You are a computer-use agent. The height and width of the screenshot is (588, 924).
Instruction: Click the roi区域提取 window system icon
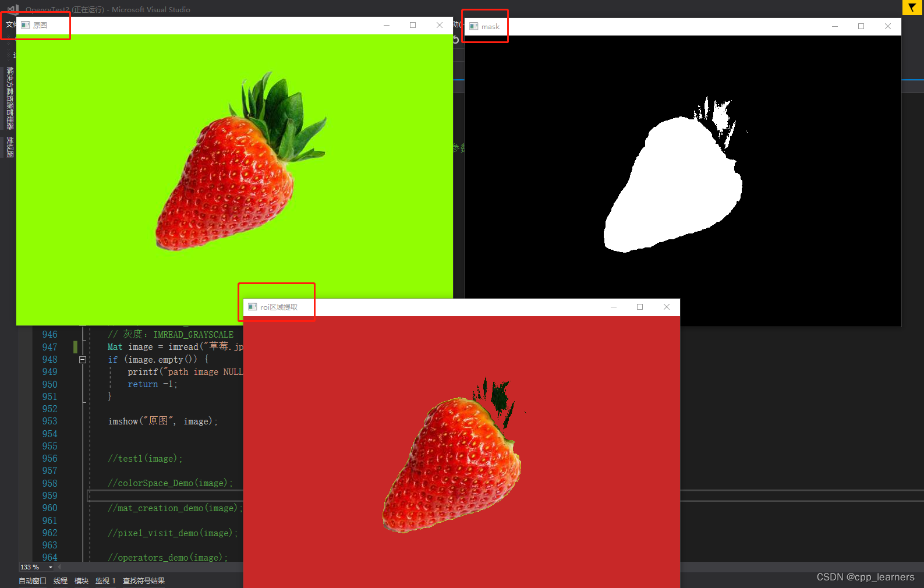pos(253,307)
